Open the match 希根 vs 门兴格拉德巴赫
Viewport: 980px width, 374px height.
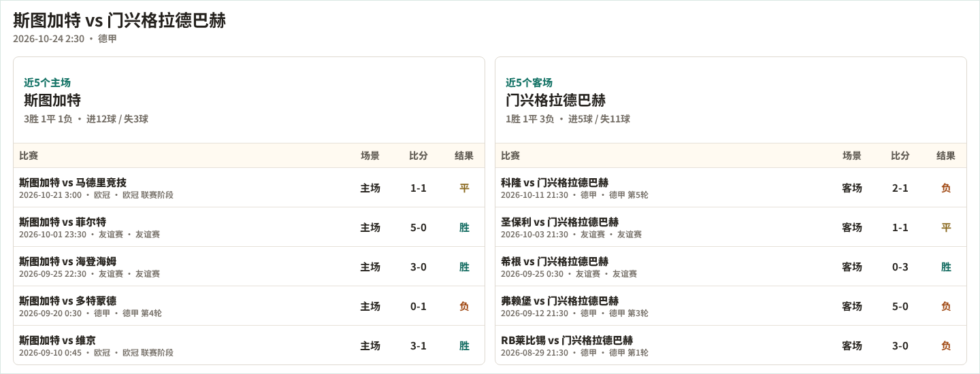click(555, 261)
